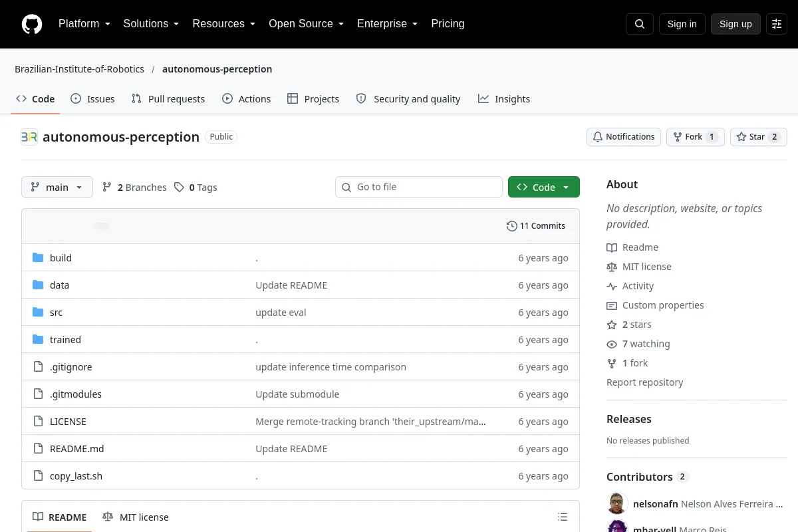Open the Notifications button
Image resolution: width=798 pixels, height=532 pixels.
[x=624, y=137]
